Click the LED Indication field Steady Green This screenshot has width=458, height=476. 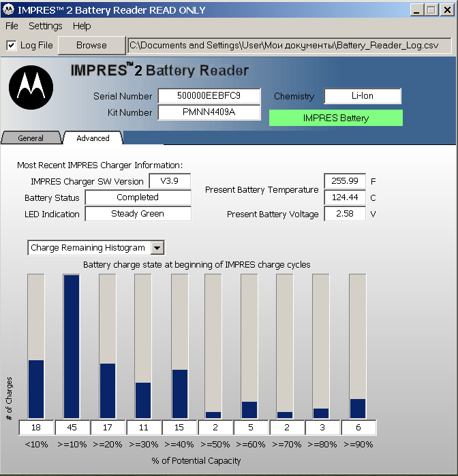point(138,214)
